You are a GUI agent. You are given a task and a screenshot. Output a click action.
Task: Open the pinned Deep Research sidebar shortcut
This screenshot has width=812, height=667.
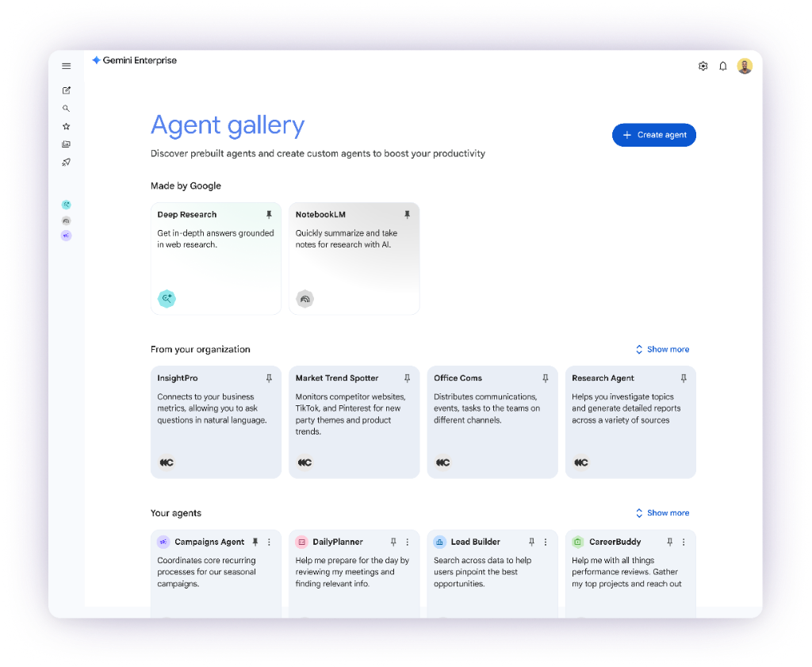[x=67, y=205]
